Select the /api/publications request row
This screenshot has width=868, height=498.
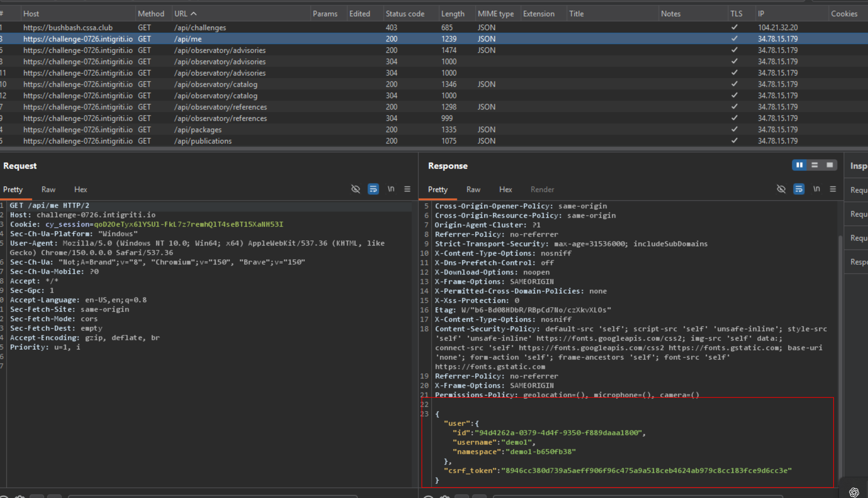[x=434, y=141]
